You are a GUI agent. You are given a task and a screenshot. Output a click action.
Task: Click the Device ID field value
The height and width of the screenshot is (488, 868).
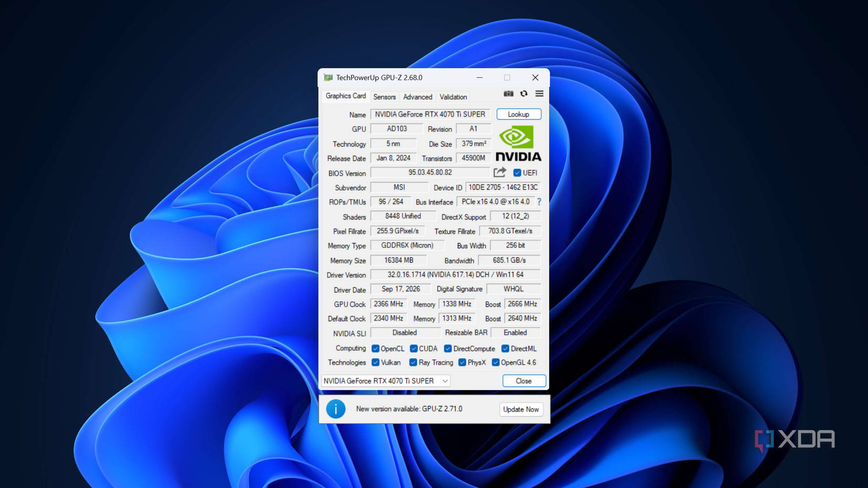(x=503, y=187)
